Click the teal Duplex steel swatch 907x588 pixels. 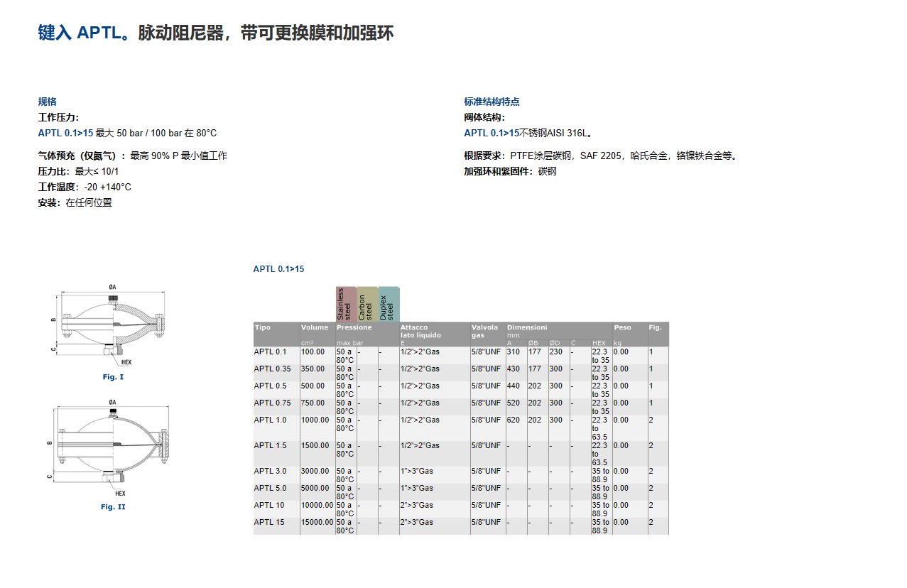[389, 304]
